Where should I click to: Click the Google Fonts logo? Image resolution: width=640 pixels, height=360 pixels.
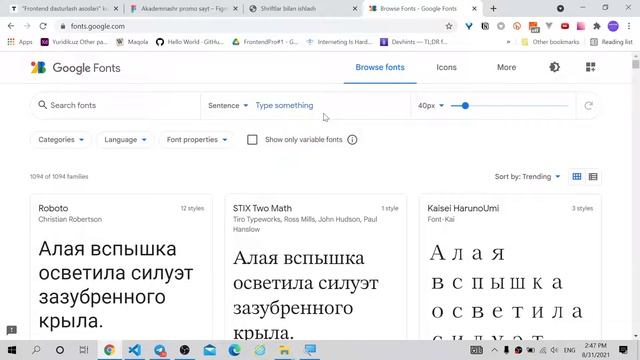tap(76, 68)
